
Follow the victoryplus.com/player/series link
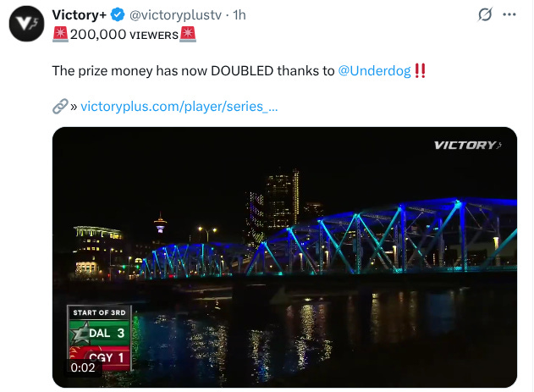(x=179, y=107)
